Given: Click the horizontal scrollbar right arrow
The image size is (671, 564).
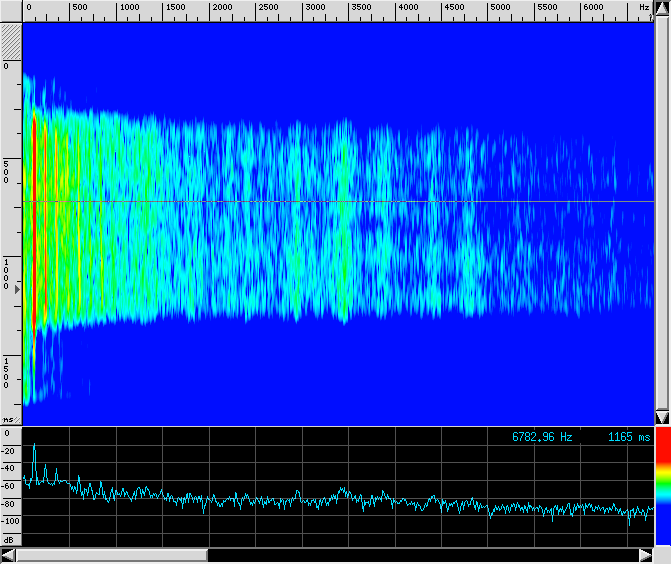Looking at the screenshot, I should tap(645, 555).
